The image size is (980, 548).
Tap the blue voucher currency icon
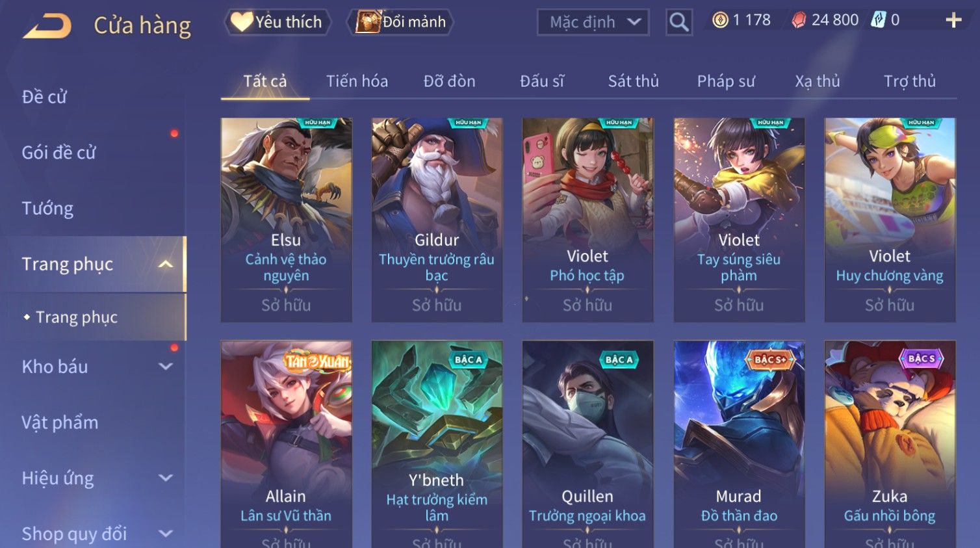[879, 20]
